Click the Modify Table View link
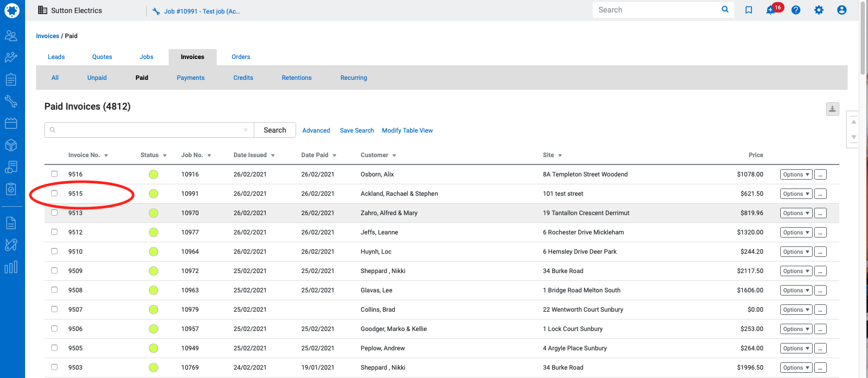 pyautogui.click(x=407, y=131)
